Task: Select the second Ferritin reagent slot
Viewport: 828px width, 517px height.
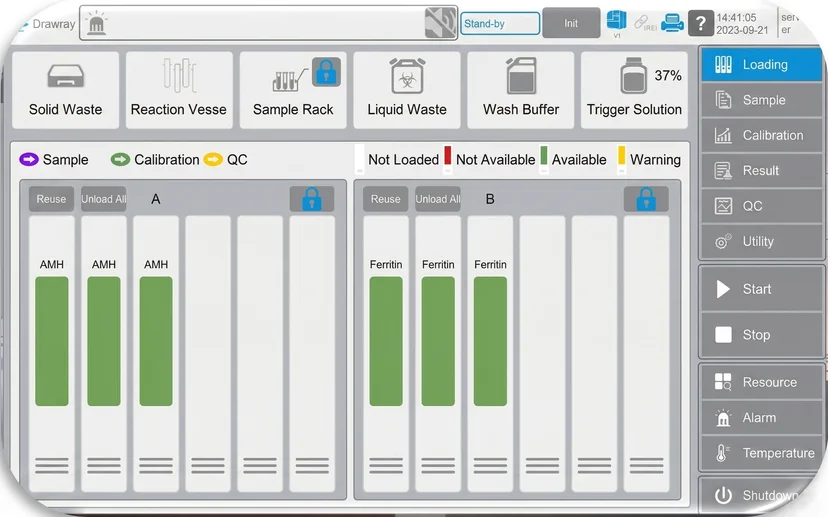Action: (x=438, y=353)
